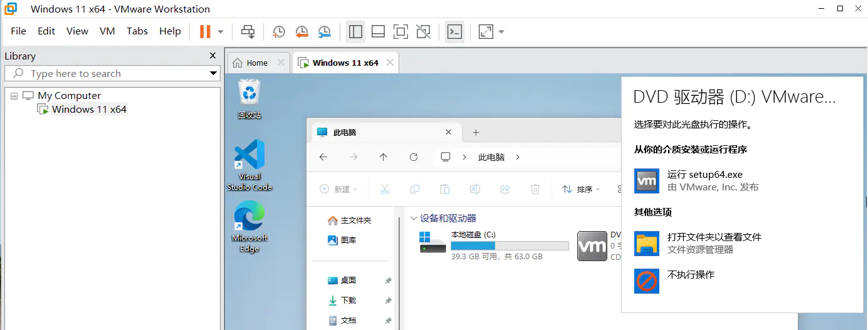Collapse the 设备和驱动器 group
Viewport: 868px width, 330px height.
point(414,219)
